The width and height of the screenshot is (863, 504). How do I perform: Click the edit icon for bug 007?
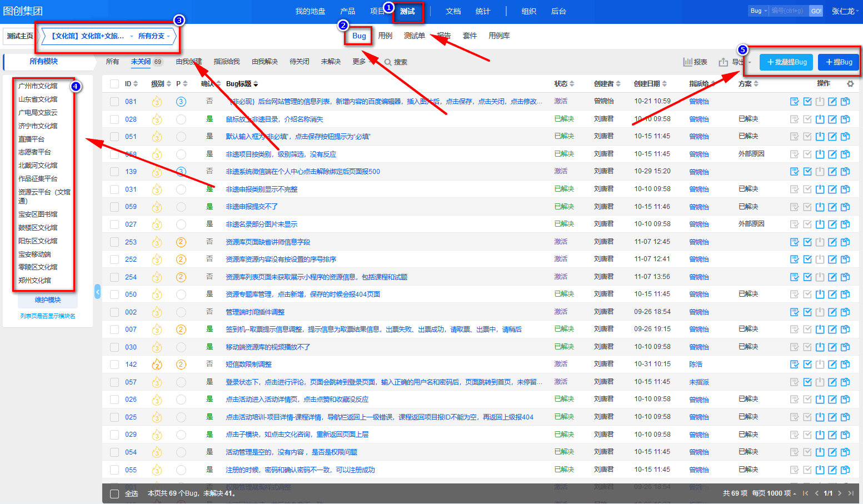(832, 329)
